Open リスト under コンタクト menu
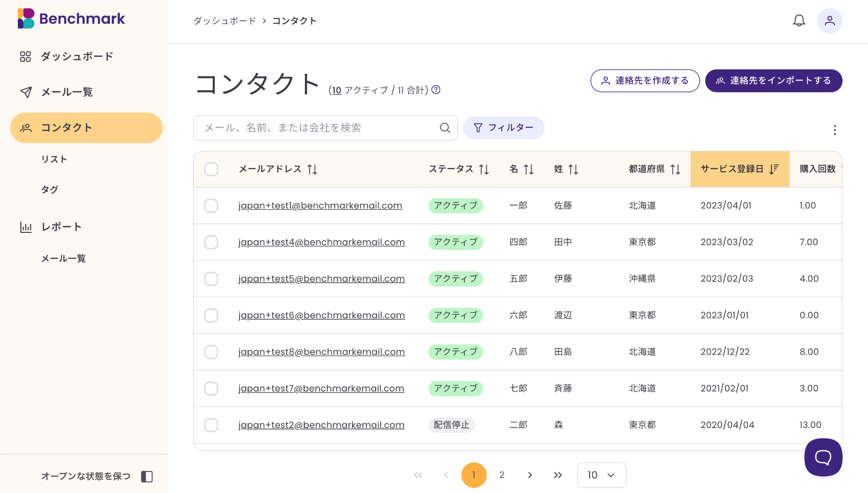This screenshot has height=493, width=868. pos(54,159)
